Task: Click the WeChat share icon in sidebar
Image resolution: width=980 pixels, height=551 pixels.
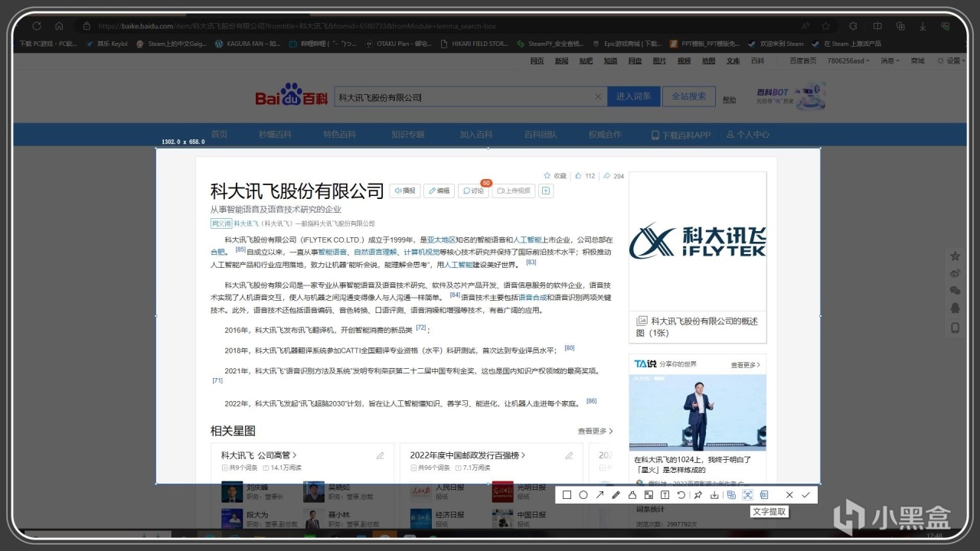Action: (955, 291)
